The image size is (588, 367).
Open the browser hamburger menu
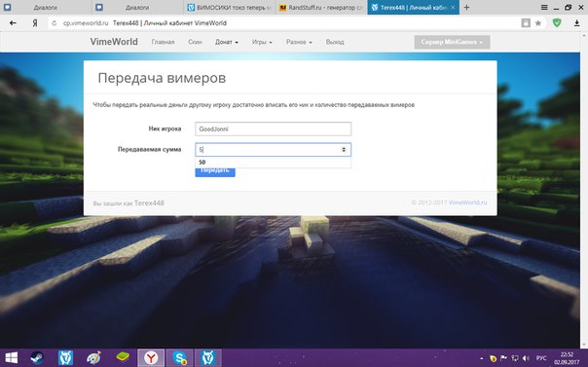click(544, 7)
